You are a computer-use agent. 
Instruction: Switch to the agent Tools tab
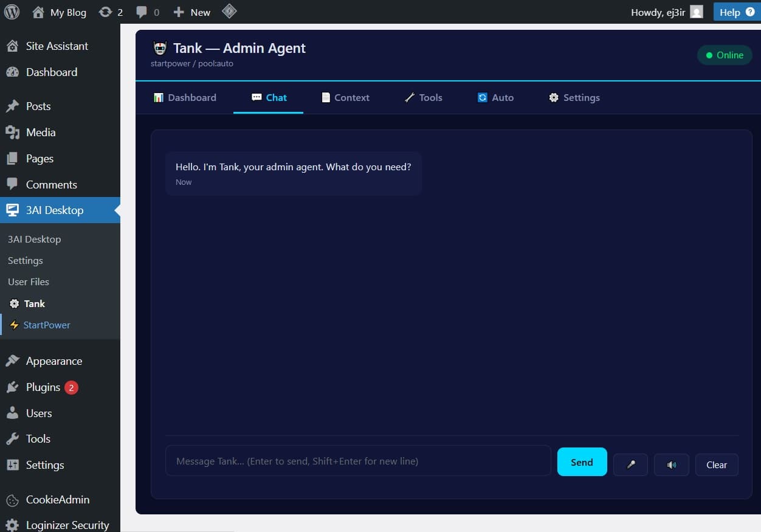coord(424,98)
